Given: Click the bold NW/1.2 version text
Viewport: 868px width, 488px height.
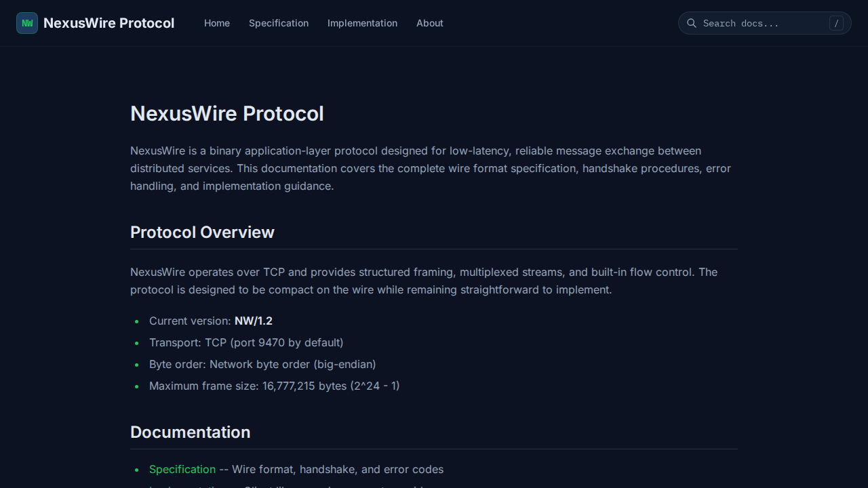Looking at the screenshot, I should 253,321.
